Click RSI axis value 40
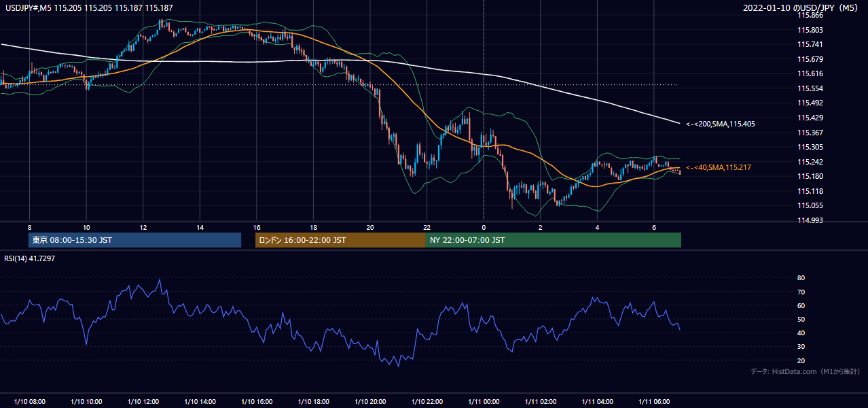868x408 pixels. pyautogui.click(x=801, y=333)
